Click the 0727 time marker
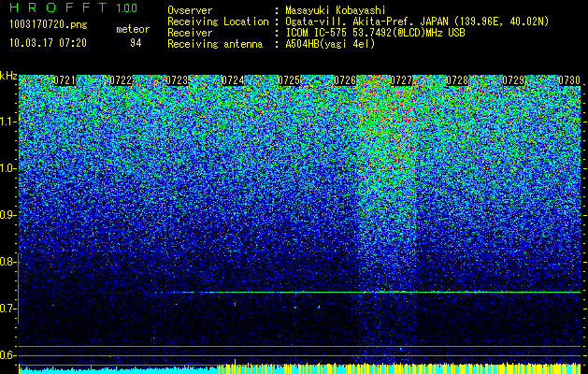This screenshot has width=588, height=374. tap(401, 80)
